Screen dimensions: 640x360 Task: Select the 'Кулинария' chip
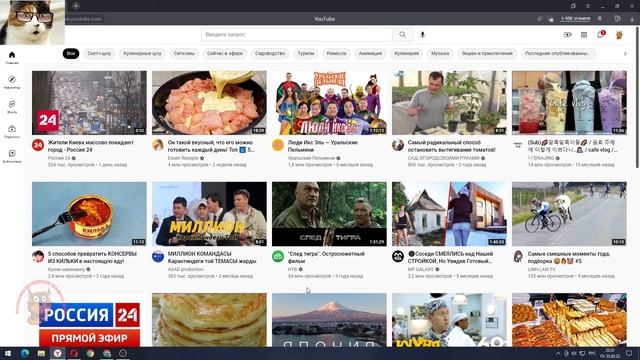pos(407,53)
